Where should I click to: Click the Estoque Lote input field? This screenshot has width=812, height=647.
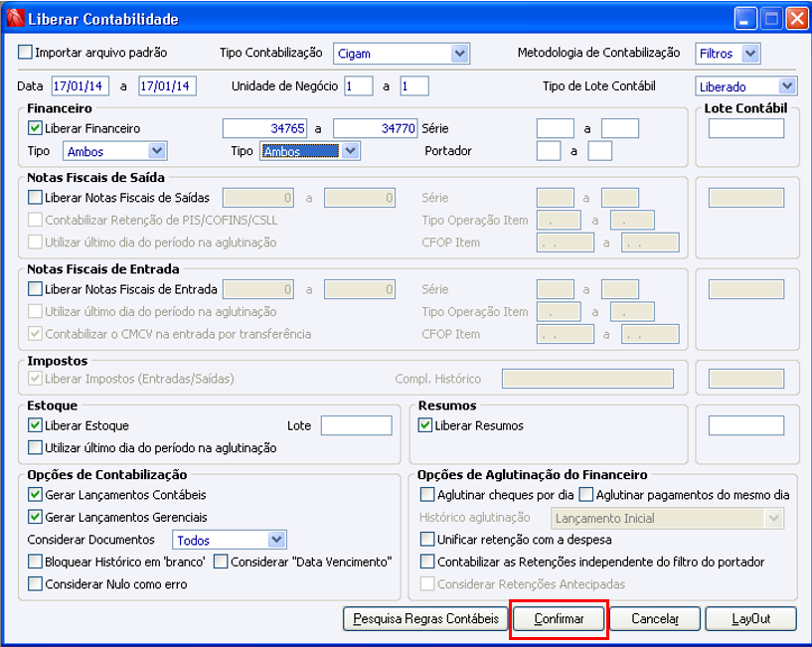(356, 425)
